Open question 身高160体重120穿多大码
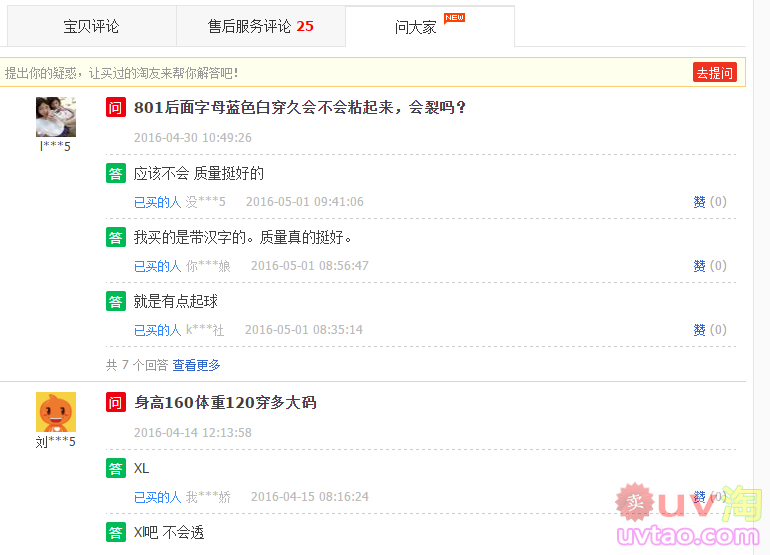The image size is (770, 555). pyautogui.click(x=225, y=403)
